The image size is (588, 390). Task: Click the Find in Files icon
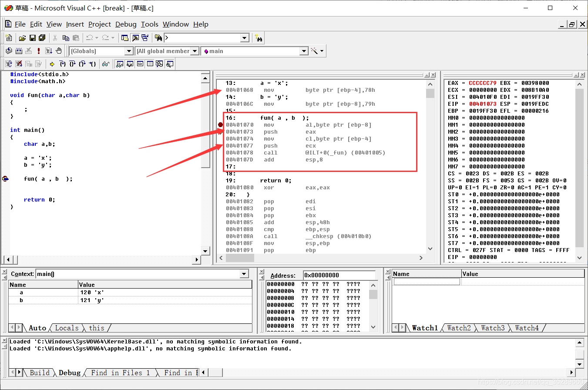[x=158, y=38]
